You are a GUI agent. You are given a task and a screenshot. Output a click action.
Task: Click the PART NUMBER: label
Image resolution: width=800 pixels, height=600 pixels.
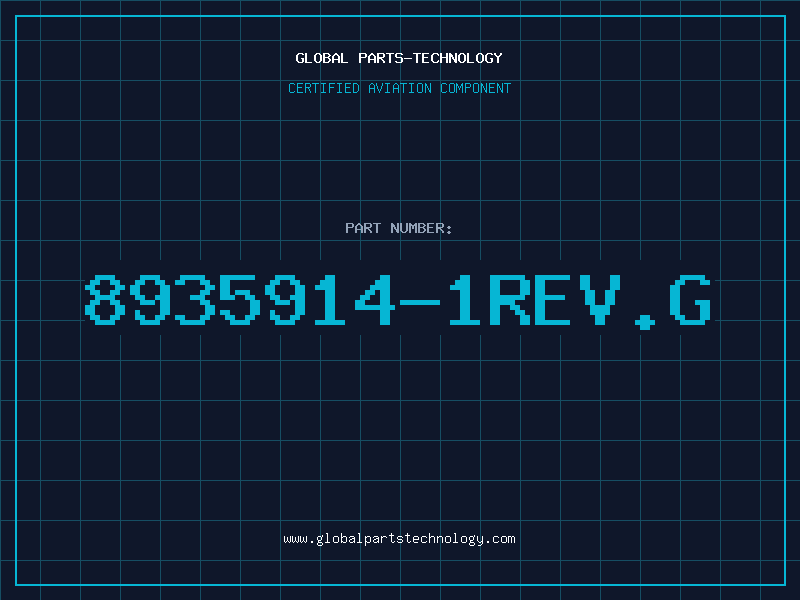[x=399, y=228]
